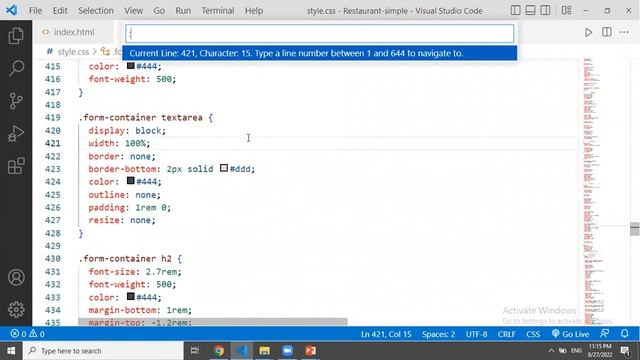Show hidden system tray icons
The height and width of the screenshot is (360, 640).
pyautogui.click(x=551, y=351)
